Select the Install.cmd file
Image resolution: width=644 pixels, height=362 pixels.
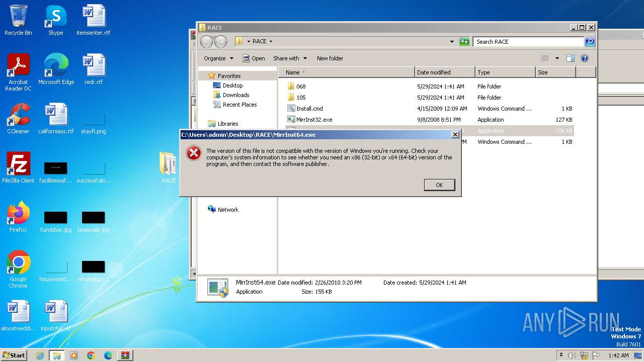(x=430, y=109)
